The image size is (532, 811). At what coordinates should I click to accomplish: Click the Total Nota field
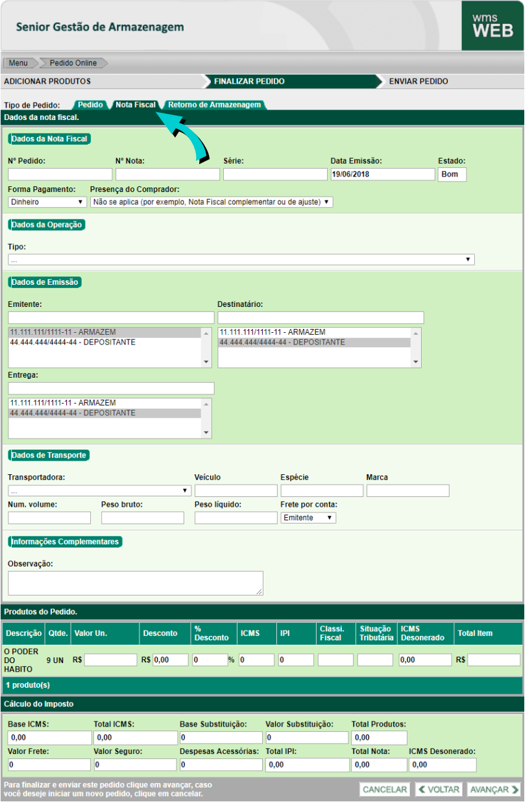[379, 765]
